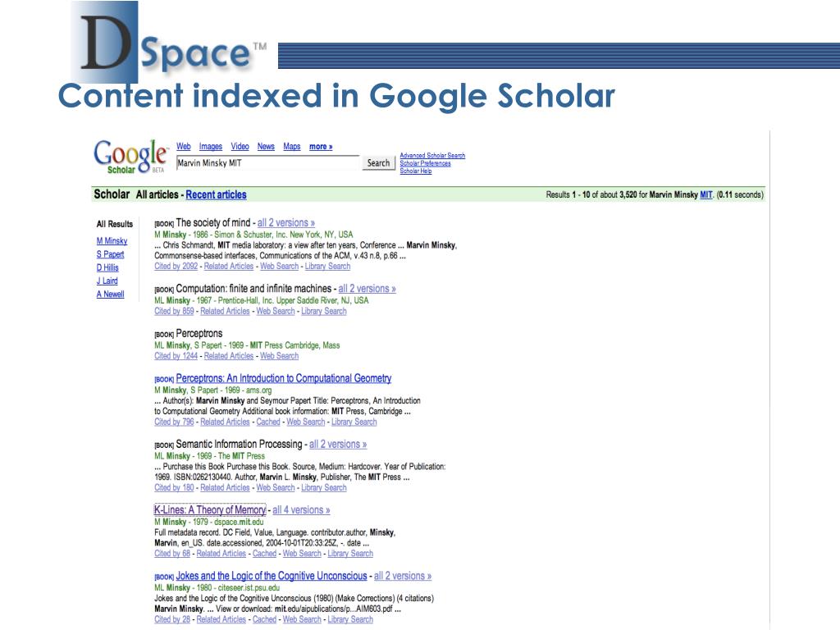Open the Images navigation link

pyautogui.click(x=211, y=146)
